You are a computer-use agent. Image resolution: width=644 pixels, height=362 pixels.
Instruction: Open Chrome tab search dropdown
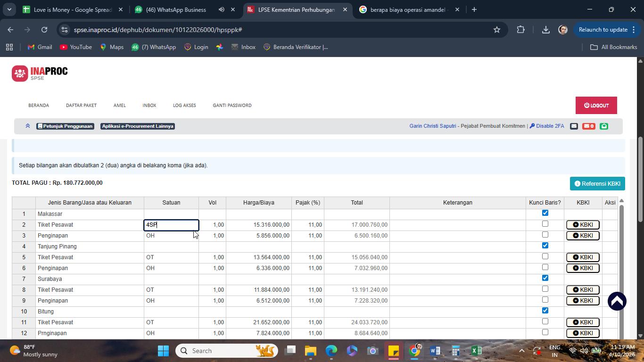(9, 9)
